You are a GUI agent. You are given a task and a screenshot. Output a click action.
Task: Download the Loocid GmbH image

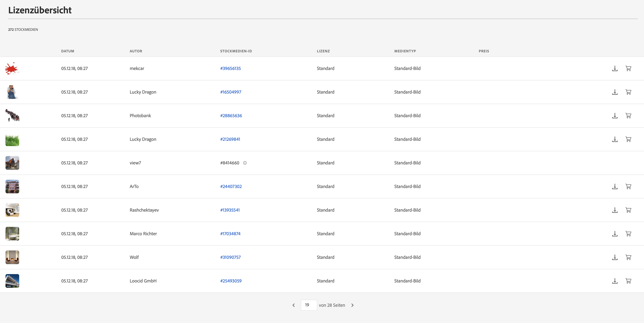pos(615,281)
